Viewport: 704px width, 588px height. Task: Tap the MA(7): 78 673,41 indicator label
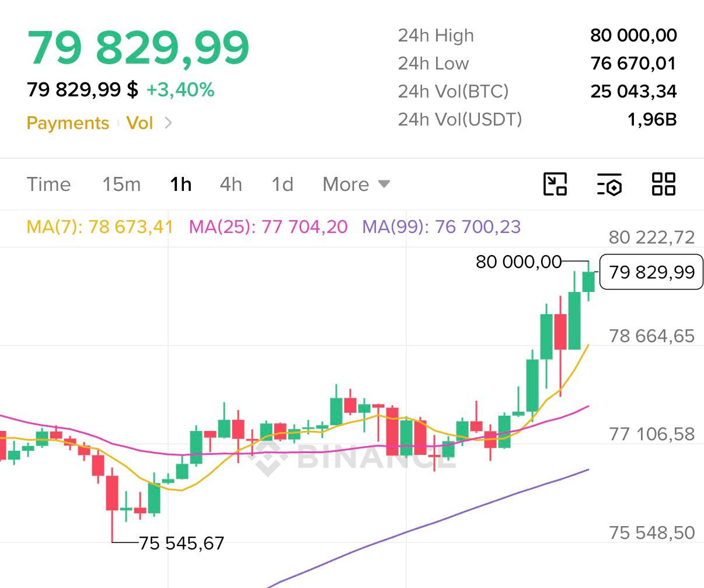pos(100,227)
